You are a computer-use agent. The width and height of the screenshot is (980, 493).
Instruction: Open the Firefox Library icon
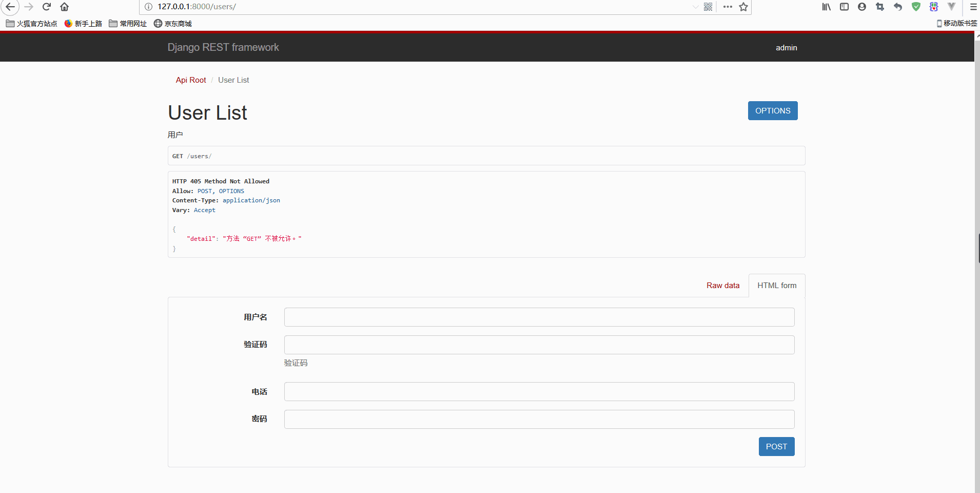click(x=826, y=7)
